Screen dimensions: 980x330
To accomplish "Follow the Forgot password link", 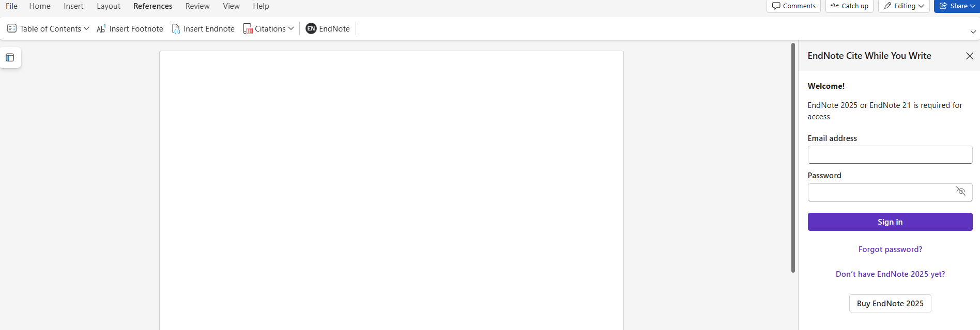I will pyautogui.click(x=890, y=249).
